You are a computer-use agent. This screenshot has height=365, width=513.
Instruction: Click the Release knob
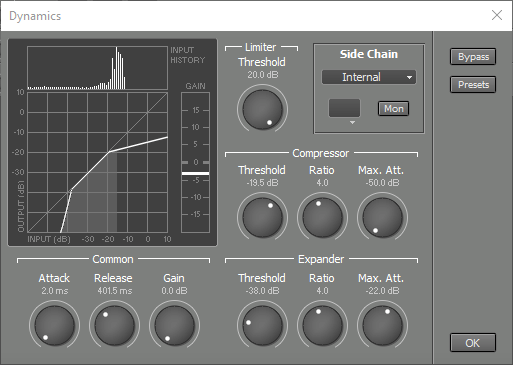[x=114, y=326]
